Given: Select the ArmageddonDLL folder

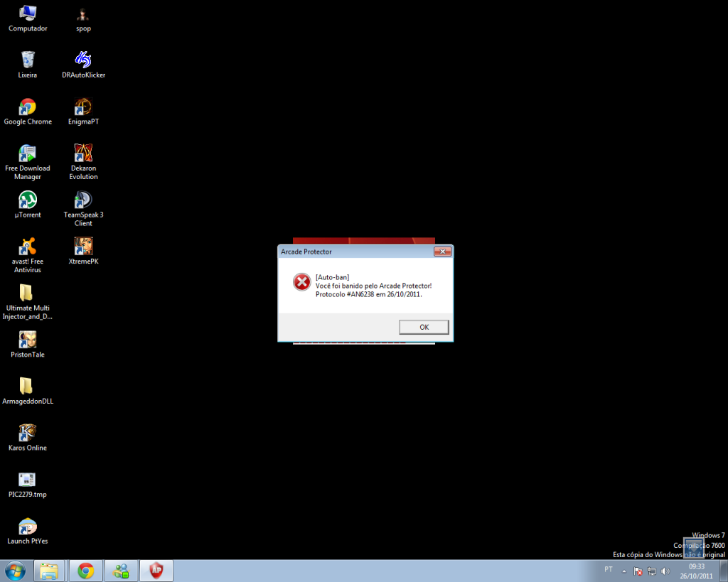Looking at the screenshot, I should 26,386.
